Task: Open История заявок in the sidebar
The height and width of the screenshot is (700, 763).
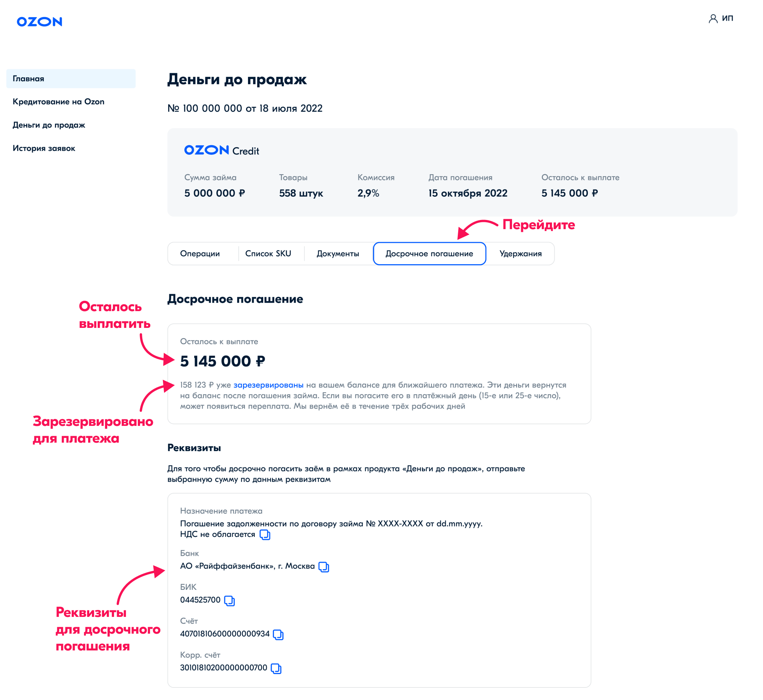Action: (44, 148)
